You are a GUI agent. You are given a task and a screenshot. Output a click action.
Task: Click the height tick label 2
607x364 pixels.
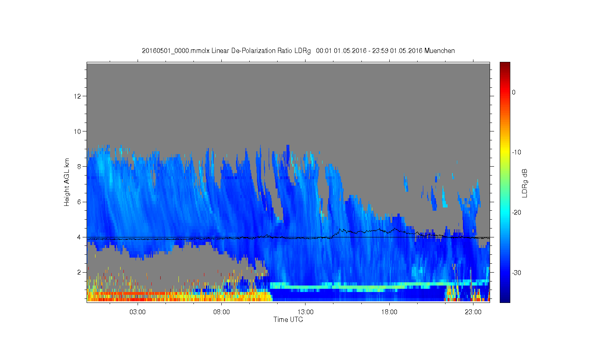click(80, 272)
